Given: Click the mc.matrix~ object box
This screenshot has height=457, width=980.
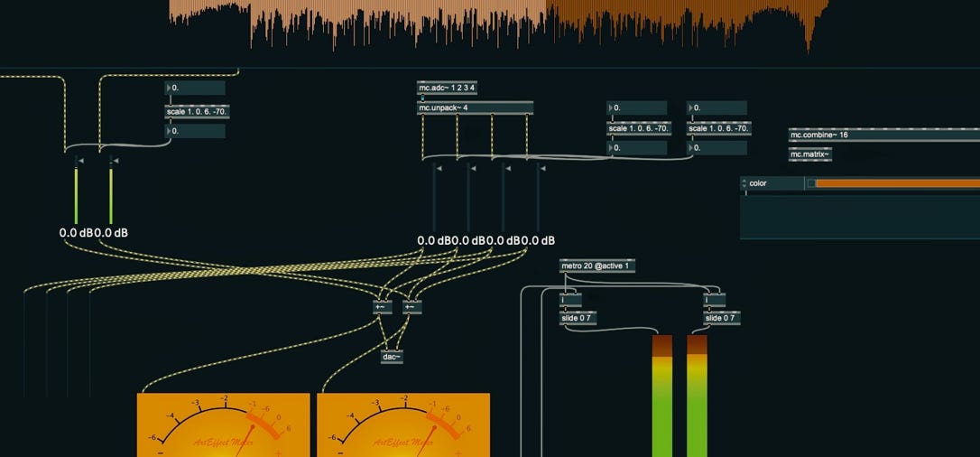Looking at the screenshot, I should tap(809, 155).
